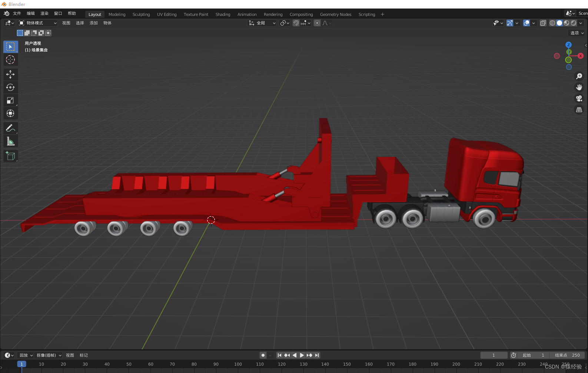
Task: Toggle proportional editing
Action: tap(317, 23)
